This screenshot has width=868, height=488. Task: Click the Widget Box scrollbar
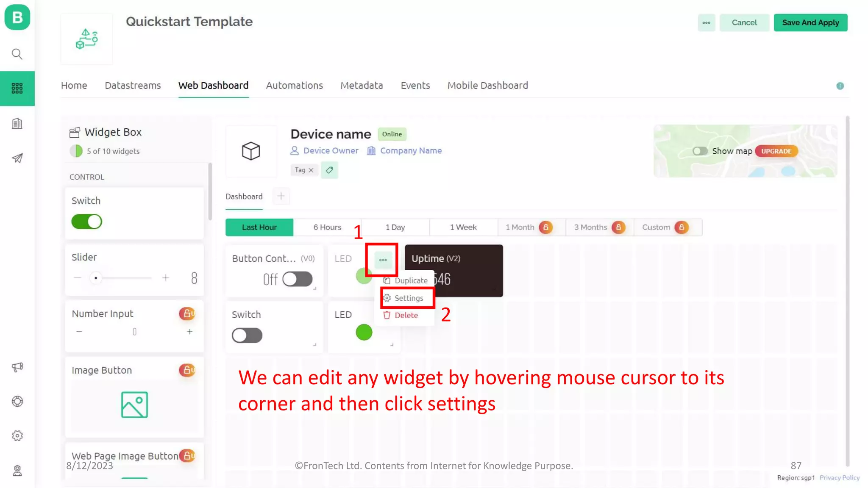(210, 191)
